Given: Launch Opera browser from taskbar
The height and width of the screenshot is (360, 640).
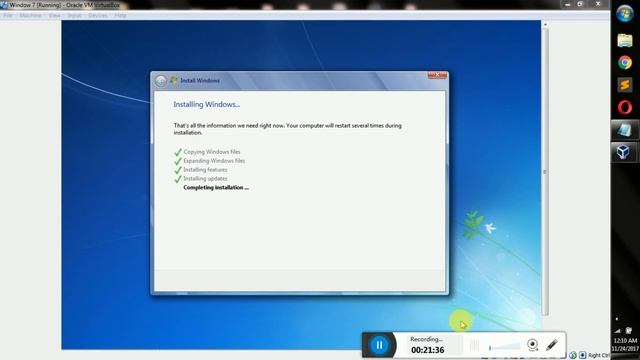Looking at the screenshot, I should (x=624, y=107).
